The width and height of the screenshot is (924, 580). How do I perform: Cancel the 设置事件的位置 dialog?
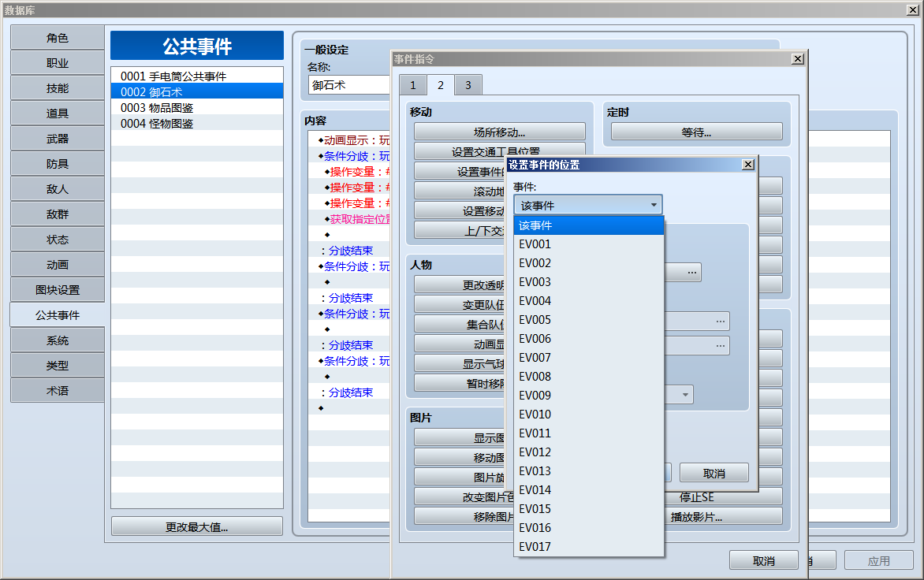[x=713, y=473]
